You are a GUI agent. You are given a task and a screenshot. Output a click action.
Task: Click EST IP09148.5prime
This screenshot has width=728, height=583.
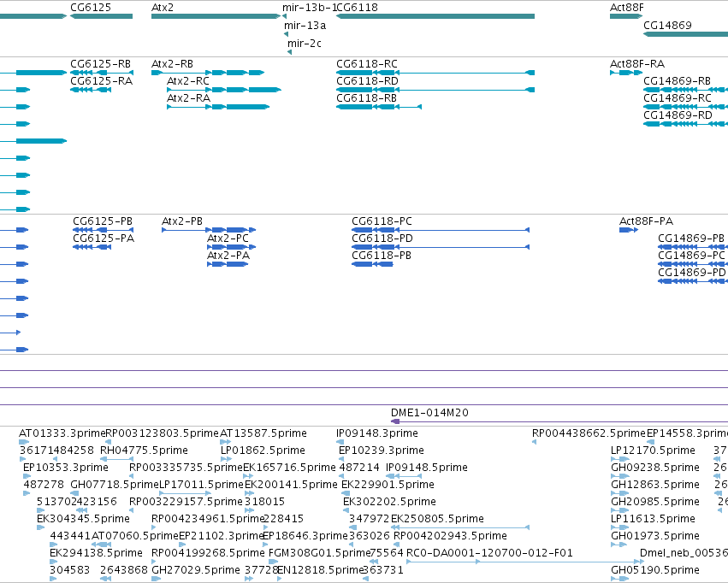pos(427,467)
